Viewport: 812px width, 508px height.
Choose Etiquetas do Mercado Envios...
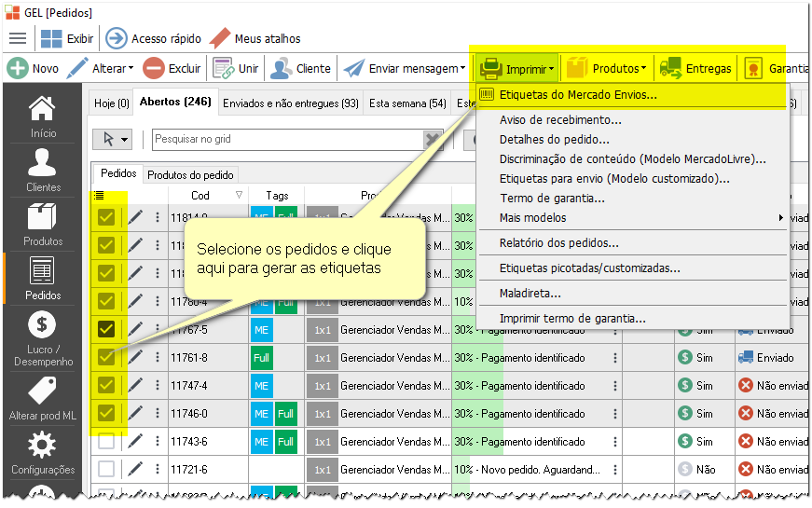578,95
